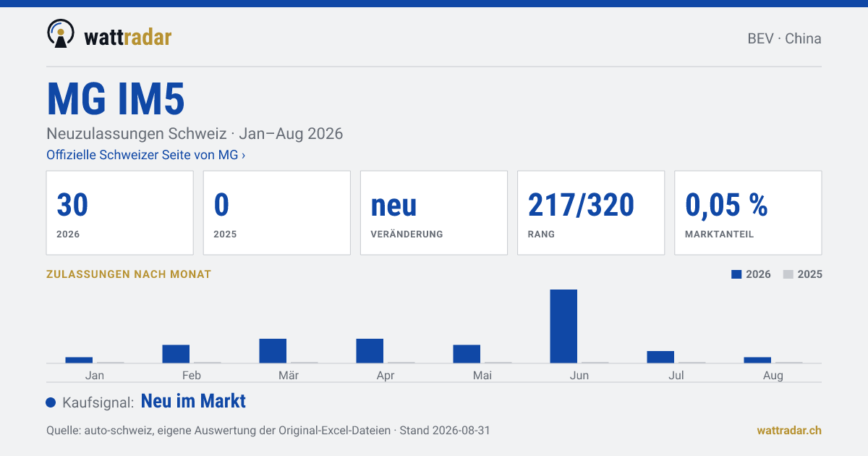Click the Marktanteil card showing 0,05 %
Image resolution: width=868 pixels, height=456 pixels.
(748, 213)
